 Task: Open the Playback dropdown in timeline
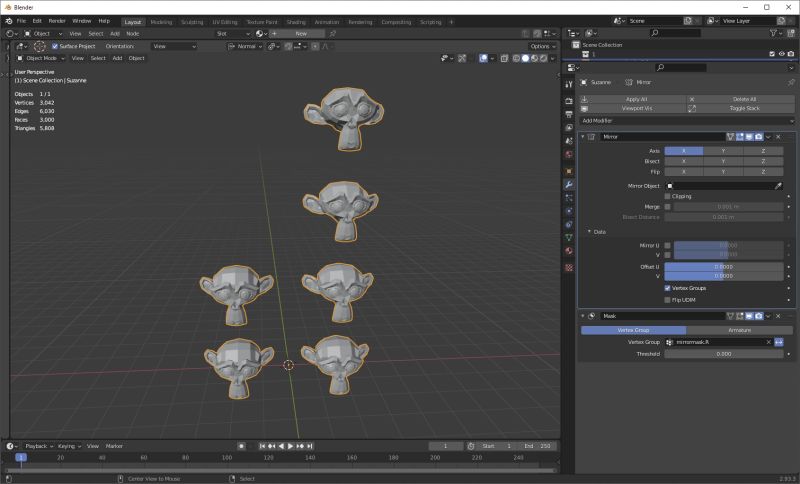39,446
